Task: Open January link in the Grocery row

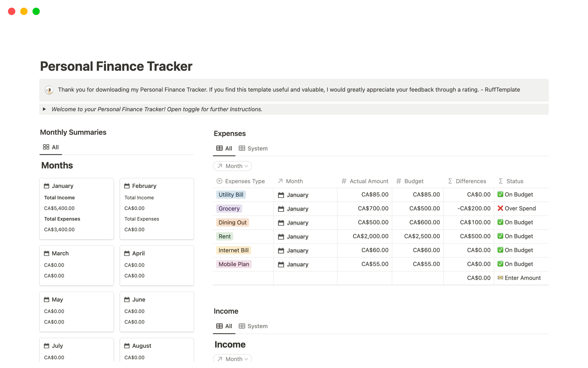Action: (297, 209)
